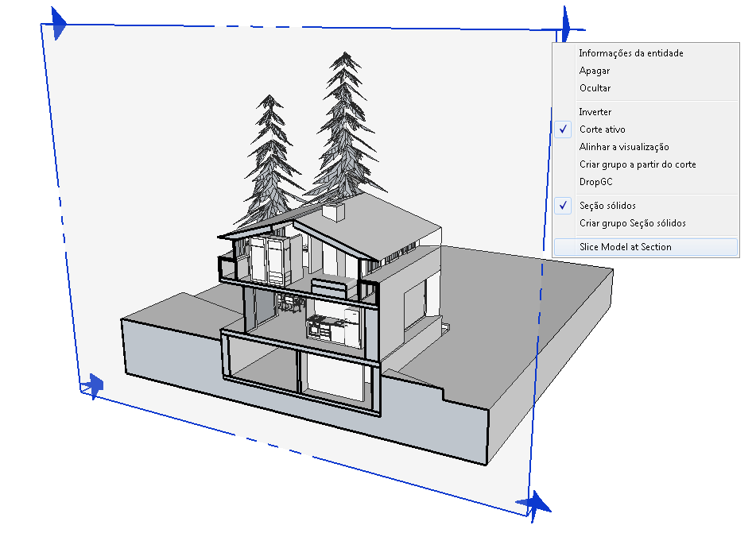Choose Criar grupo Seção sólidos
The width and height of the screenshot is (756, 533).
coord(646,223)
